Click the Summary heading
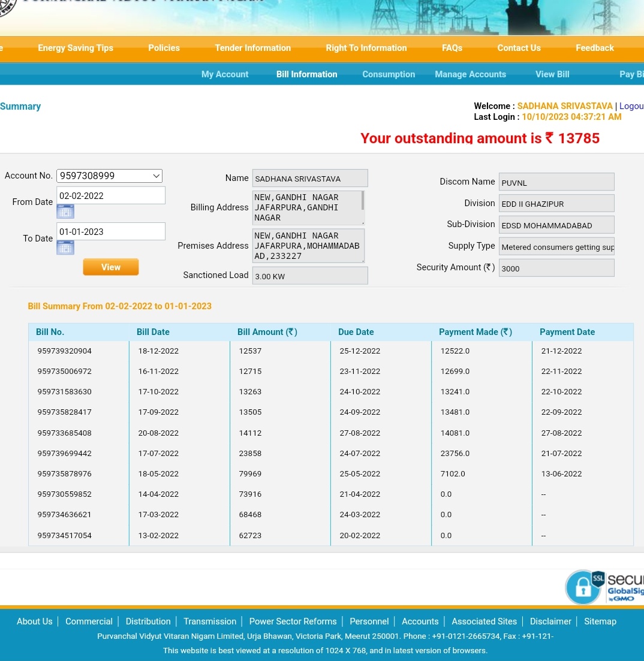This screenshot has height=661, width=644. tap(20, 106)
